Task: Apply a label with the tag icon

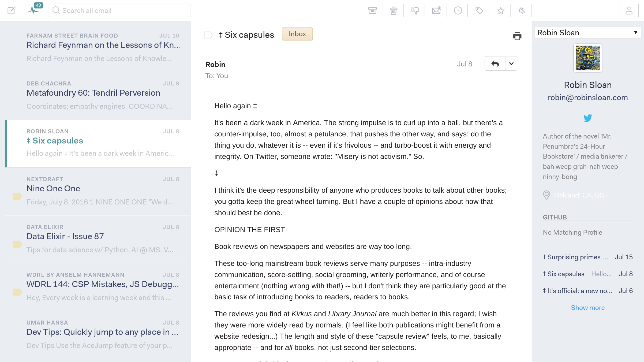Action: click(479, 10)
